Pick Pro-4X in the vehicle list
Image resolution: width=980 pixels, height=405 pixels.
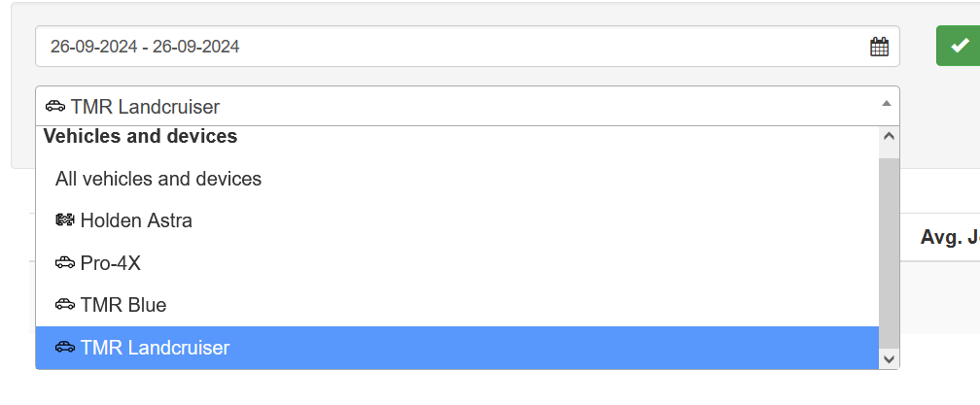point(458,263)
